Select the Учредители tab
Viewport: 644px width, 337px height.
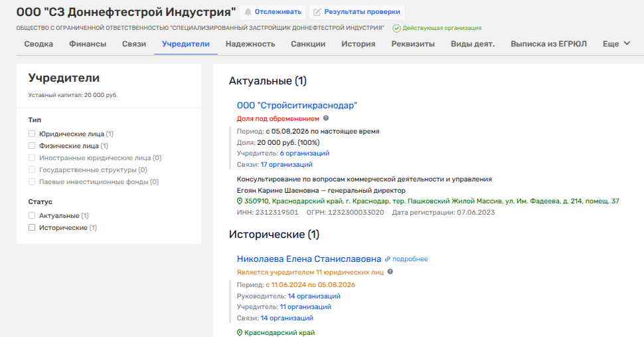186,44
